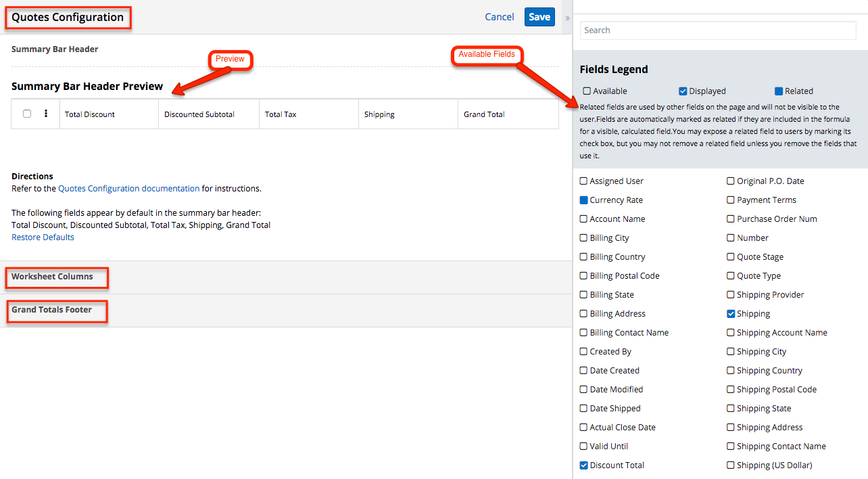The width and height of the screenshot is (868, 479).
Task: Enable the Quote Stage field
Action: tap(731, 257)
